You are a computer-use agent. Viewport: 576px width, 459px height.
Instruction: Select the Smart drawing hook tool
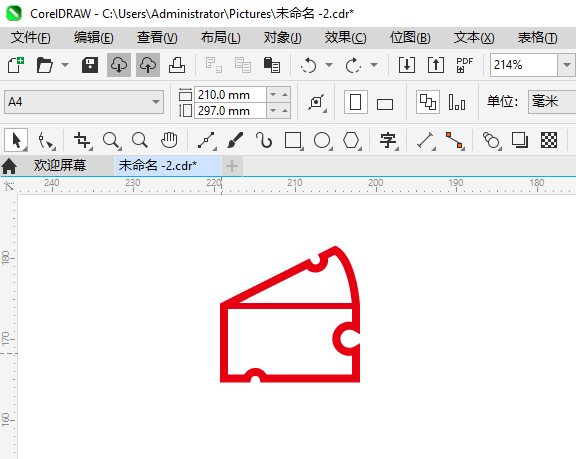264,140
